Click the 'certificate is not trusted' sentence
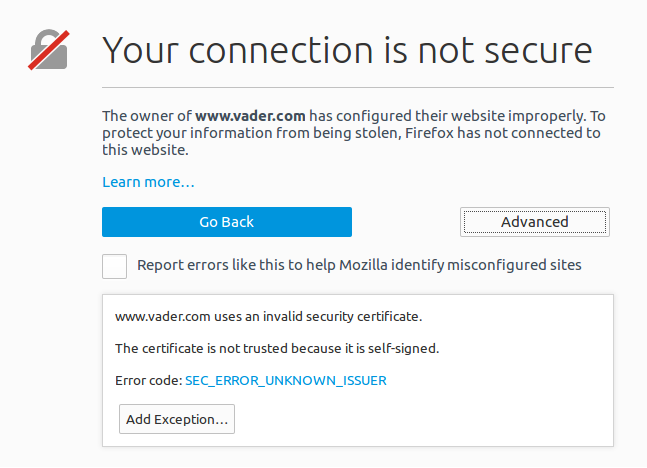Screen dimensions: 647x468 coord(277,349)
